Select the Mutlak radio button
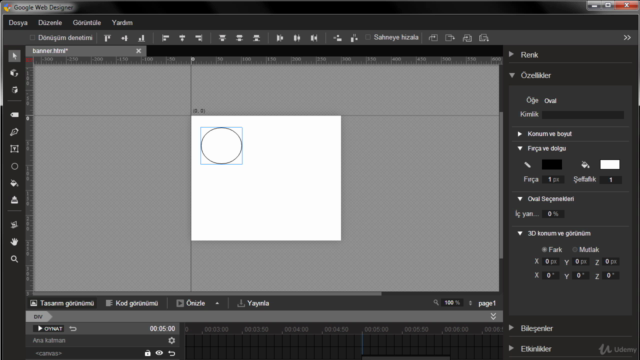Screen dimensions: 640x360 pyautogui.click(x=575, y=249)
